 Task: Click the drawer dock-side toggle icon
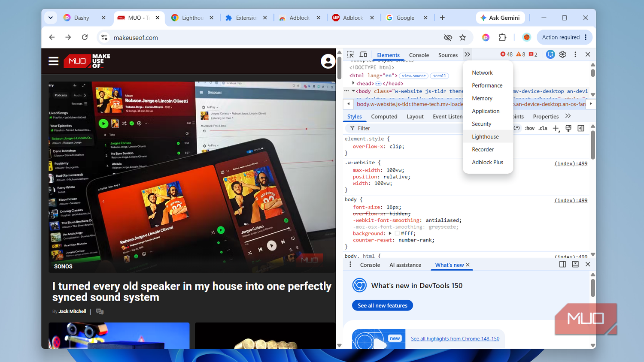[x=562, y=264]
